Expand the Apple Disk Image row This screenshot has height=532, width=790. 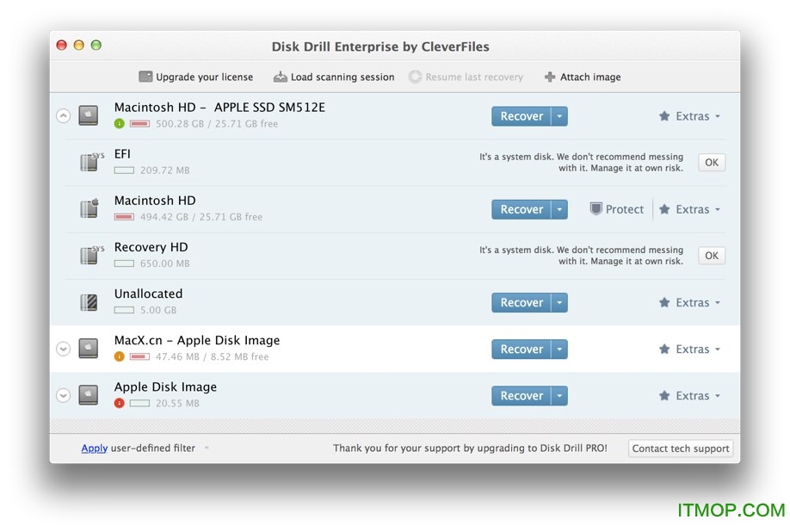coord(63,395)
